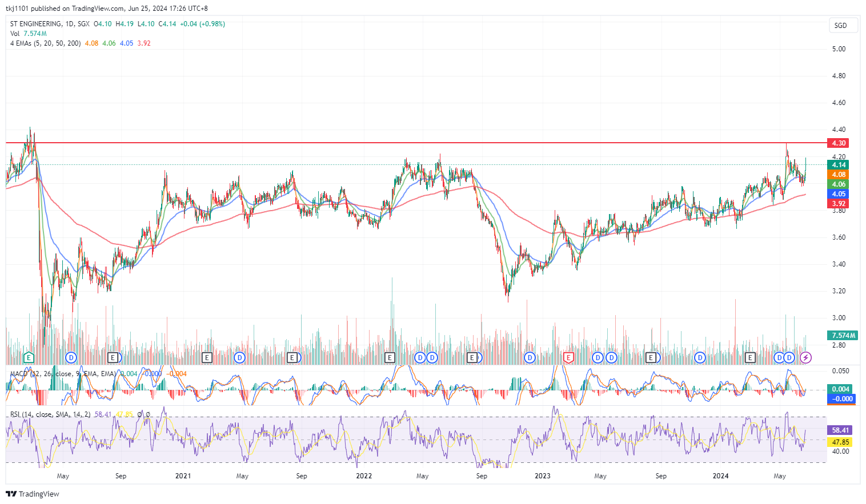Click the 2021 label on the time axis
This screenshot has height=504, width=866.
pyautogui.click(x=183, y=476)
